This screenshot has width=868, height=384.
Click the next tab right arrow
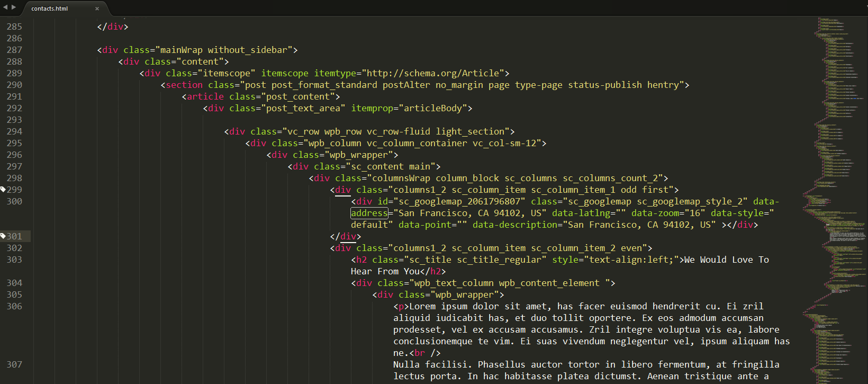[x=14, y=7]
